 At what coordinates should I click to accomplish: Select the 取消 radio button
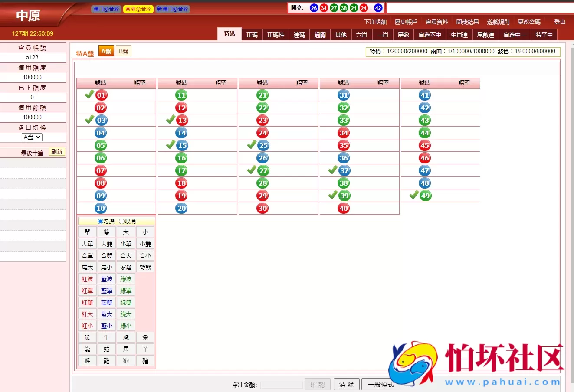click(x=121, y=221)
